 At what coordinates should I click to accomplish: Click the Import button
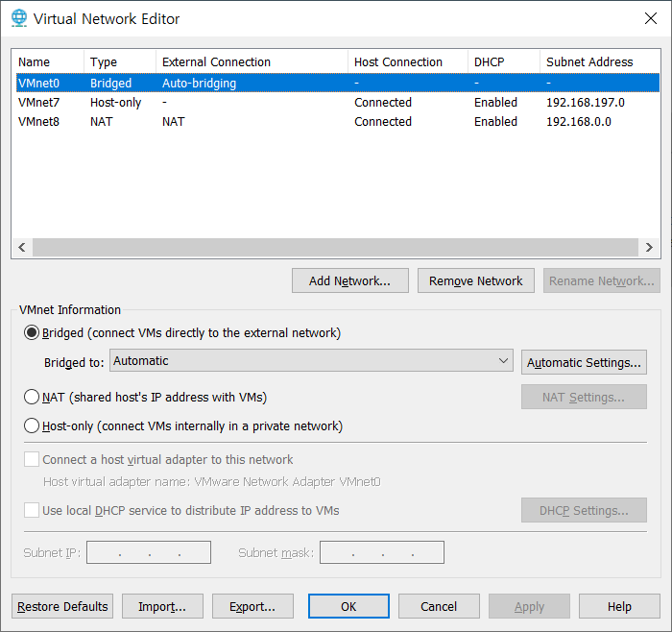tap(162, 606)
